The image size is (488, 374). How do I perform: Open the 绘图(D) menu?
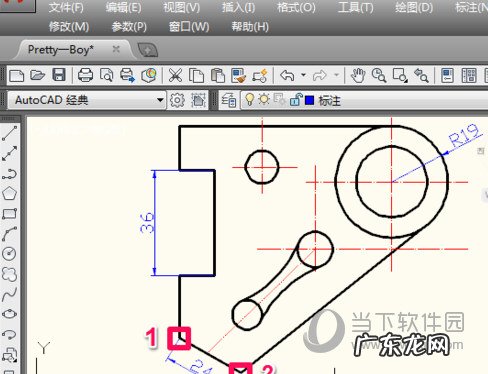point(414,7)
